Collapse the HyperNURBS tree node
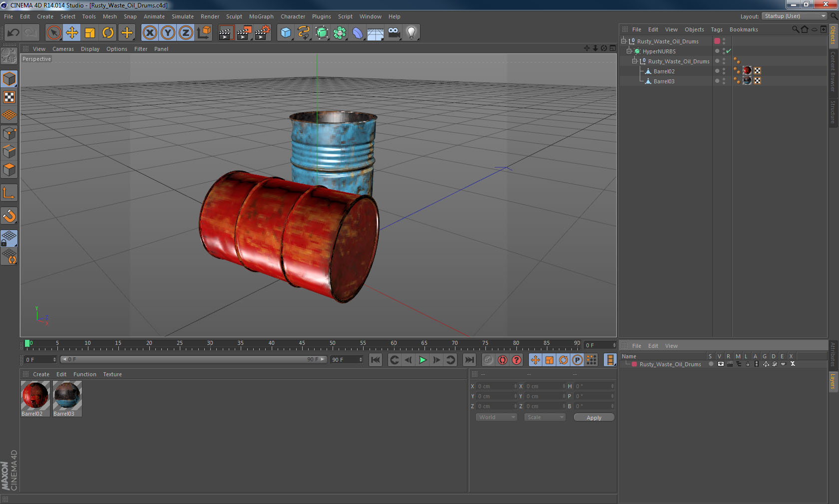 coord(629,51)
